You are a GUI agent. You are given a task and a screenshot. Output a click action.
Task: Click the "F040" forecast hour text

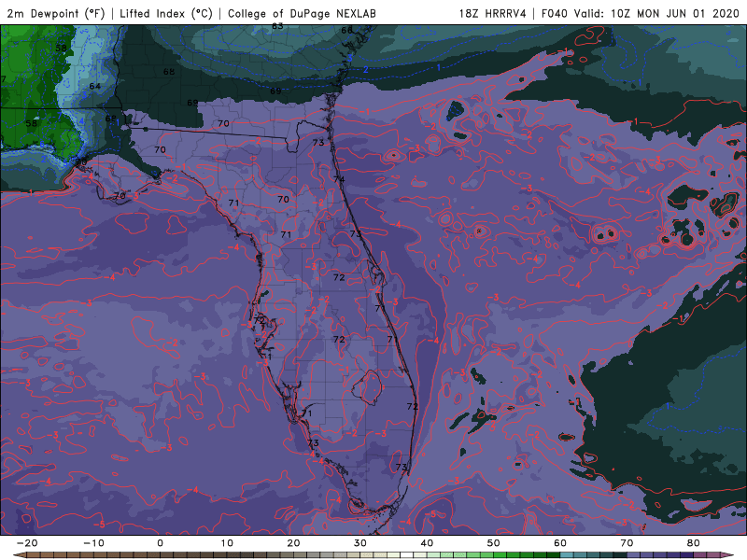point(555,13)
